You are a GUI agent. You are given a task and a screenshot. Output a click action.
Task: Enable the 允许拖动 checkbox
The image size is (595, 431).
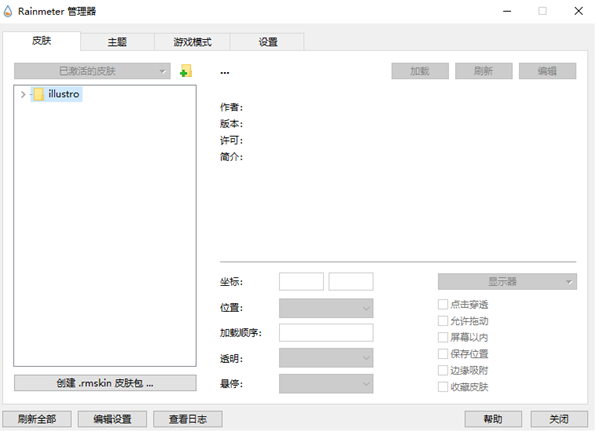[443, 321]
